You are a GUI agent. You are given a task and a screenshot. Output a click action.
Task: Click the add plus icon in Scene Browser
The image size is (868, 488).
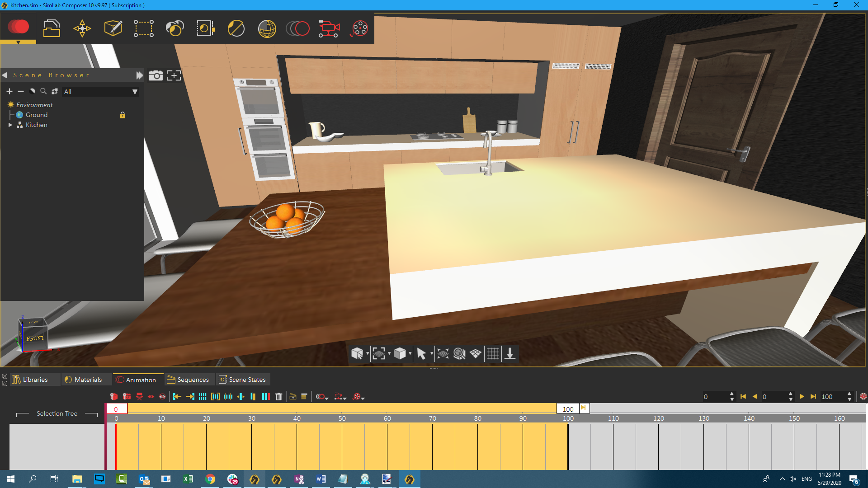point(9,91)
